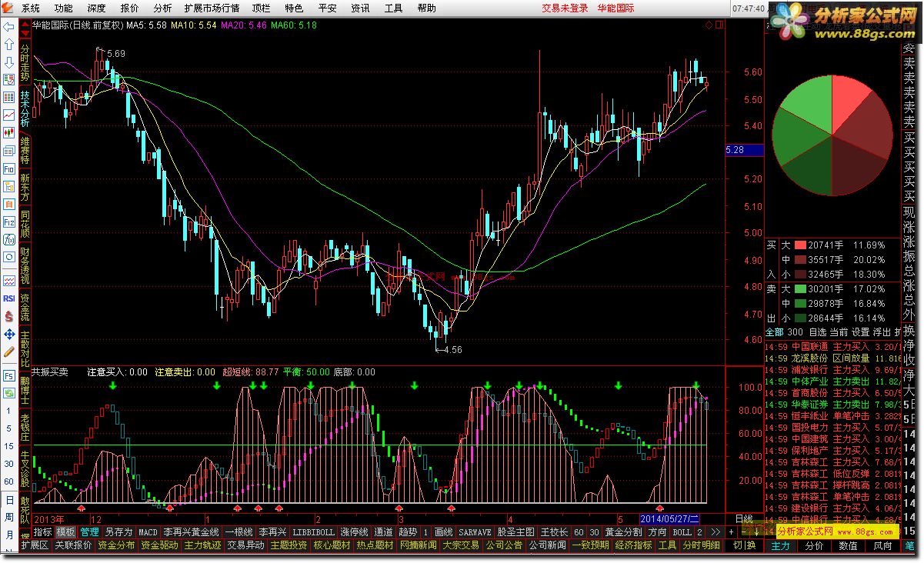The image size is (924, 563).
Task: Click the Fio icon in left toolbar
Action: pos(9,168)
